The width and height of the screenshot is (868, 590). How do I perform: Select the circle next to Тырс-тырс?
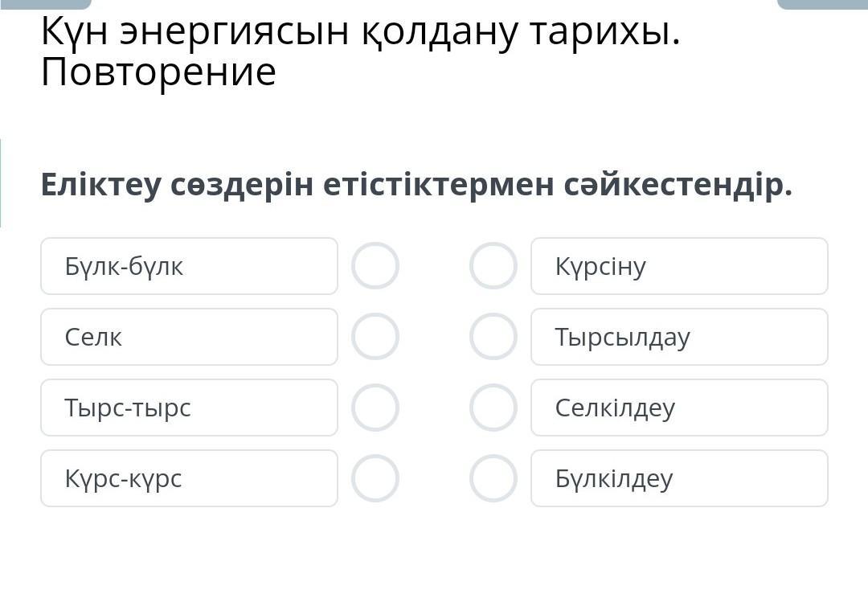point(375,408)
